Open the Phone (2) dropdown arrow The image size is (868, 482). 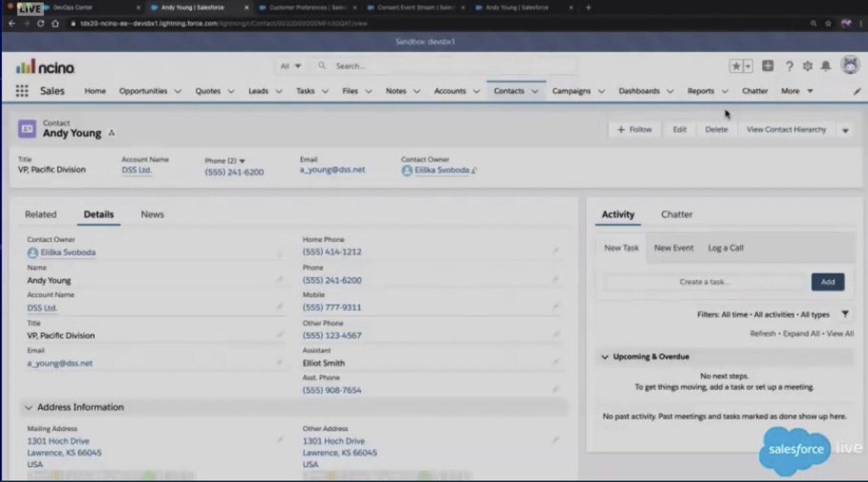(242, 160)
